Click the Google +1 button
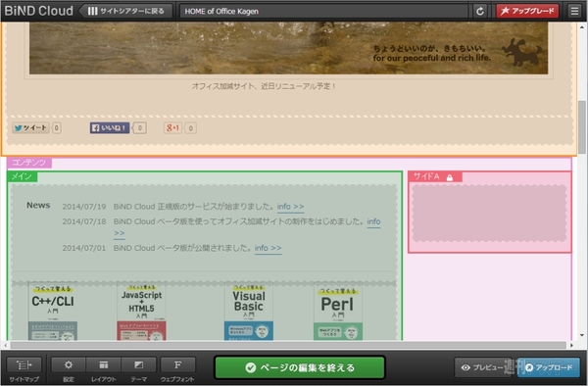 (x=172, y=127)
